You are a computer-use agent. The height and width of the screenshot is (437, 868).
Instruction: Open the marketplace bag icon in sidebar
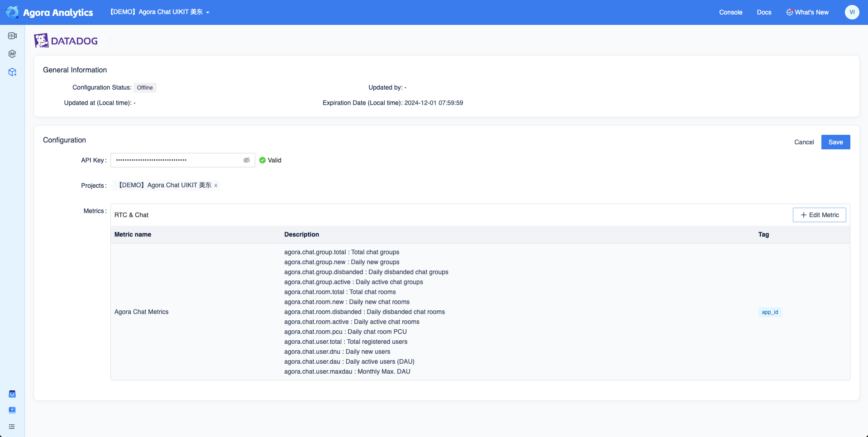[x=12, y=394]
